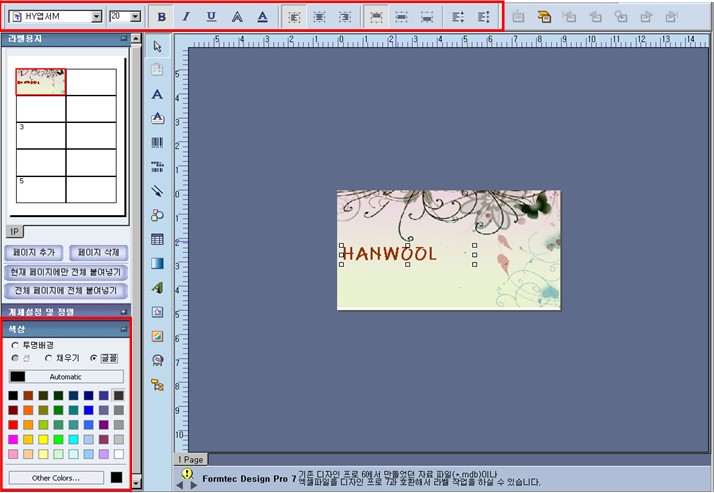The width and height of the screenshot is (714, 493).
Task: Click 전체 페이지에 전체 붙여넣기 button
Action: 66,290
